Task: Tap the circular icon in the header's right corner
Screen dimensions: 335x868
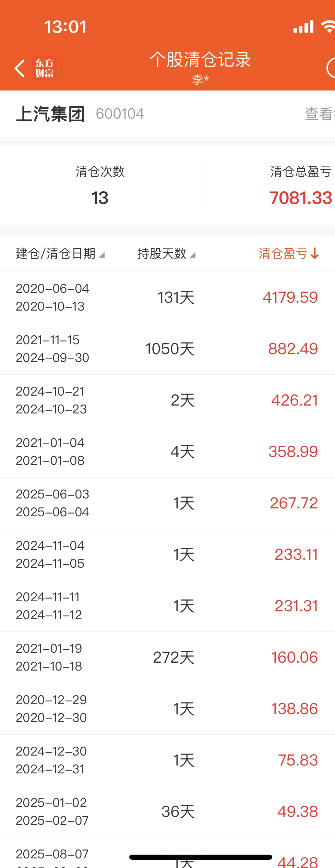Action: coord(331,68)
